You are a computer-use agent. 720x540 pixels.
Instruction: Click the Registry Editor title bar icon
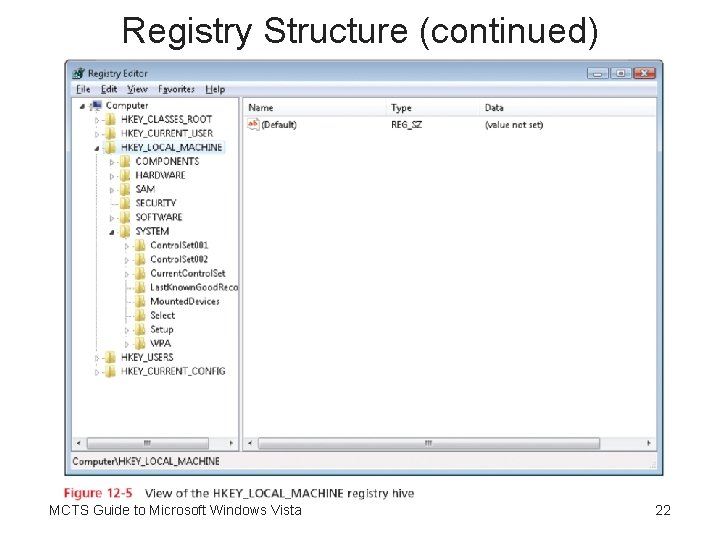coord(79,73)
